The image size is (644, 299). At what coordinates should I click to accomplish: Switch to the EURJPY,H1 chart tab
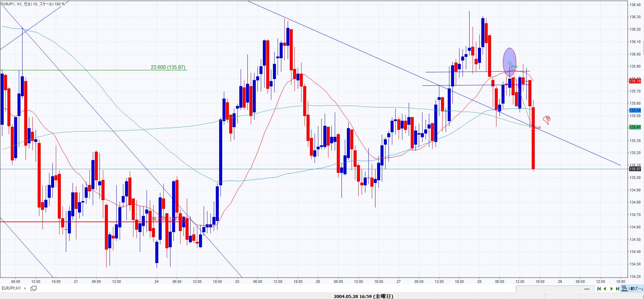pos(11,288)
